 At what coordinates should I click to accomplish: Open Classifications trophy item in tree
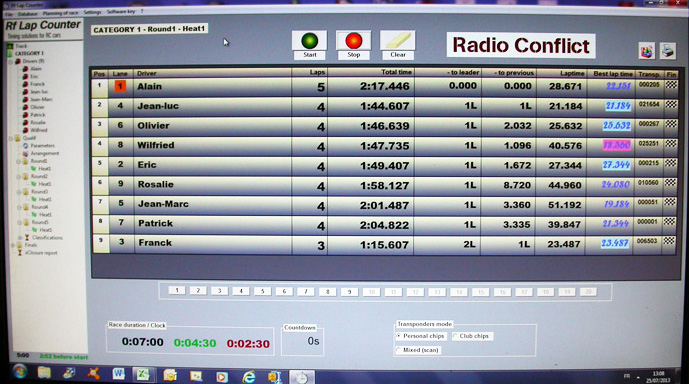47,237
